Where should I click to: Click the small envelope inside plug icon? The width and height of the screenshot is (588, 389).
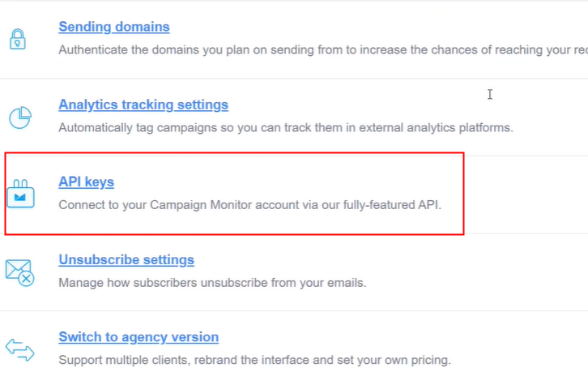(20, 197)
